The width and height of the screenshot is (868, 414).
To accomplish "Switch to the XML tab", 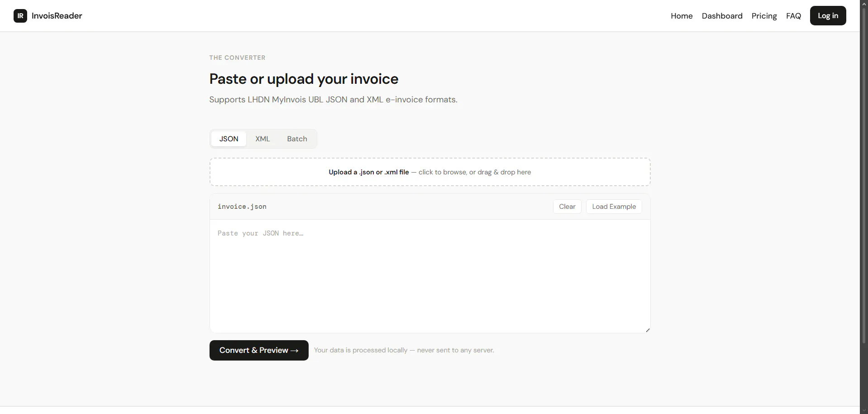I will 262,139.
